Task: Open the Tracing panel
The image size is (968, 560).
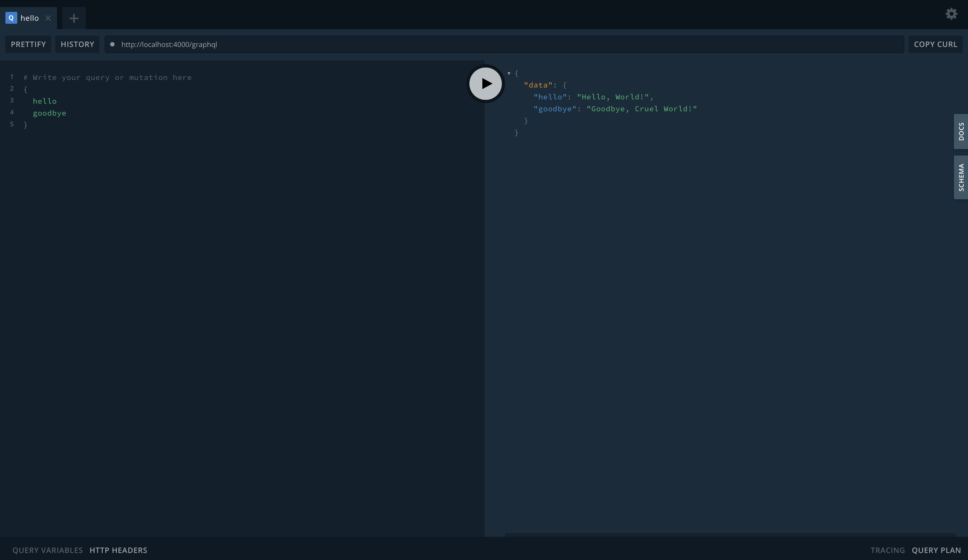Action: (x=887, y=550)
